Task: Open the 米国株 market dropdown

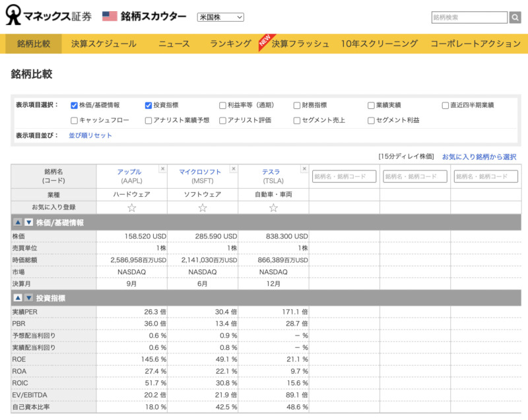Action: pos(220,17)
